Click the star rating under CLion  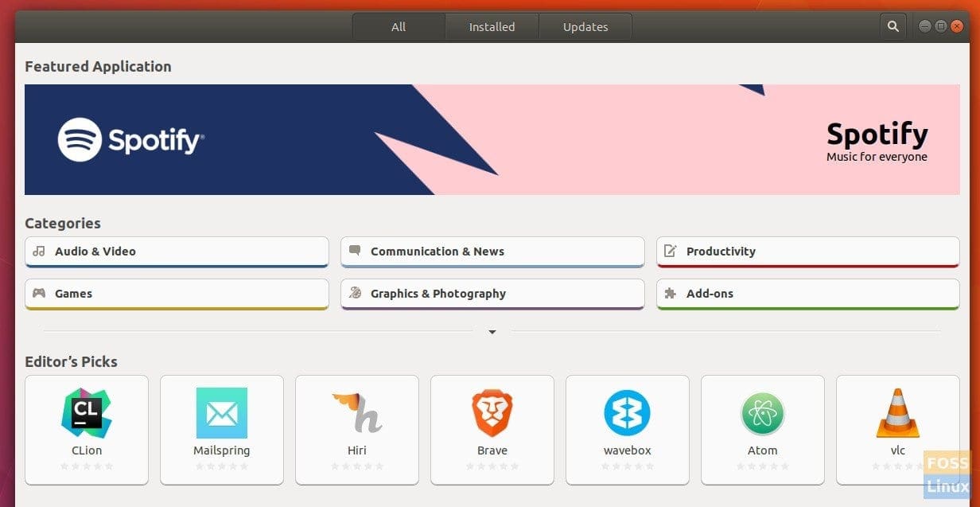click(x=87, y=466)
